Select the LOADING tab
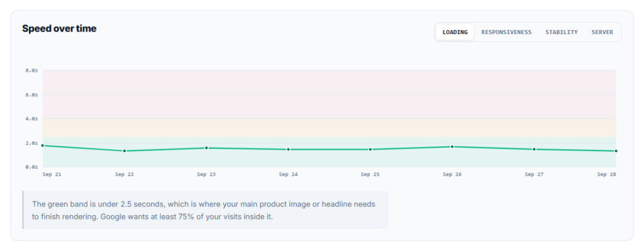This screenshot has width=644, height=251. (x=455, y=32)
